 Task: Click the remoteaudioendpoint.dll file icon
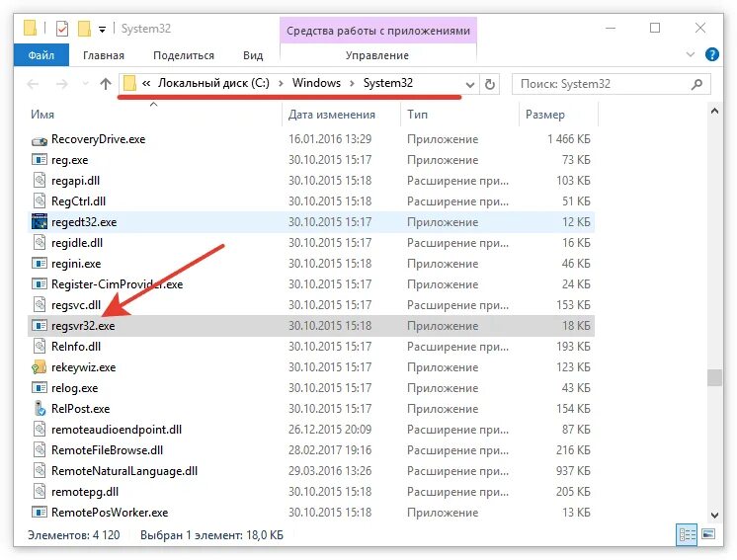tap(40, 429)
